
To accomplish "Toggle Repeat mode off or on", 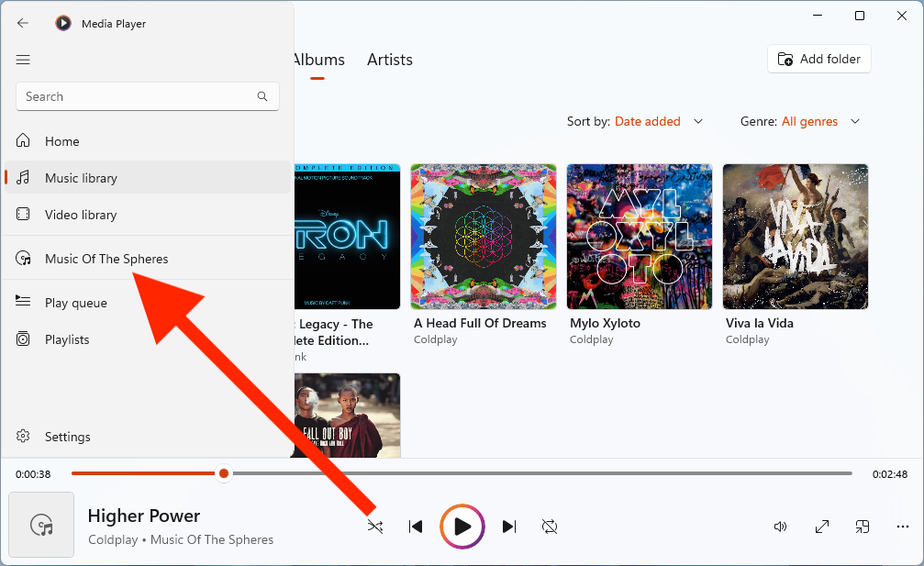I will pyautogui.click(x=550, y=526).
